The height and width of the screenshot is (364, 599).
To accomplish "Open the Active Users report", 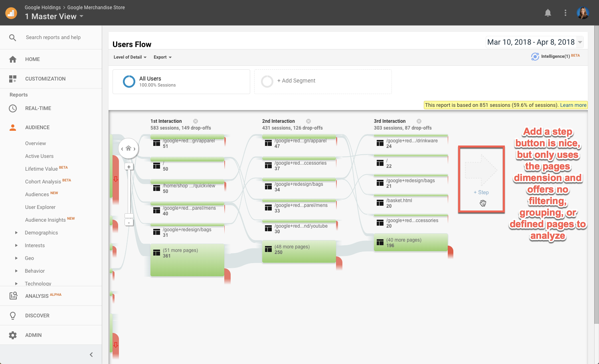I will tap(39, 156).
